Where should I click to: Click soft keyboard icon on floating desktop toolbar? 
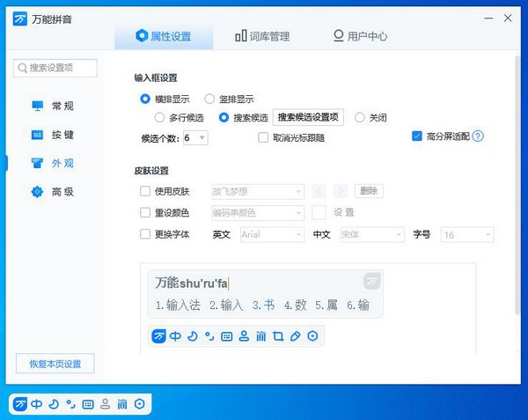click(87, 404)
